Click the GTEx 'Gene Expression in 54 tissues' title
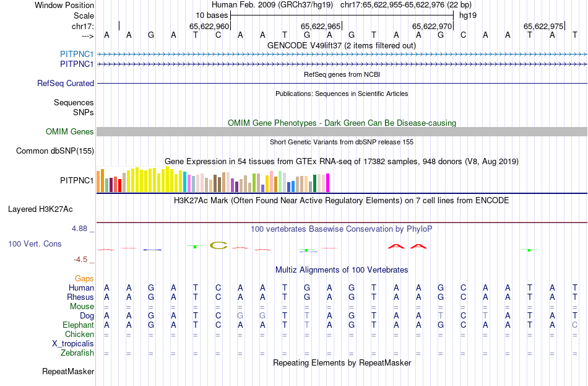 342,162
